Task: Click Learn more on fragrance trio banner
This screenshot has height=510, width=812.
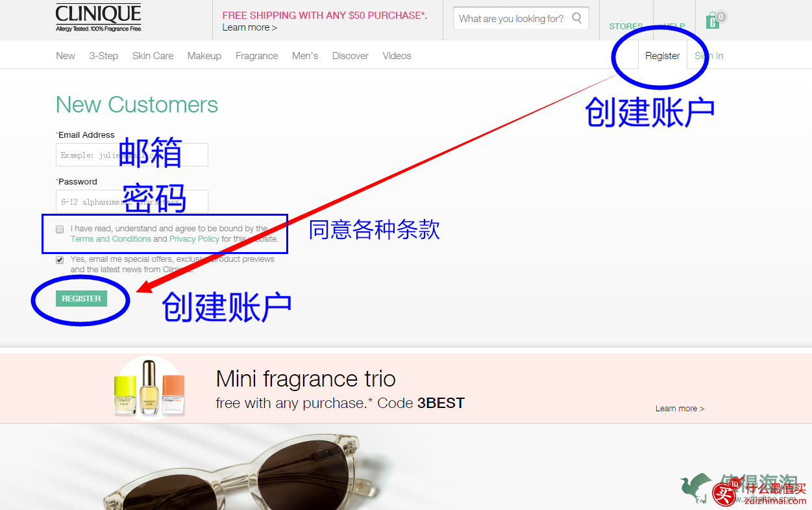Action: click(x=680, y=409)
